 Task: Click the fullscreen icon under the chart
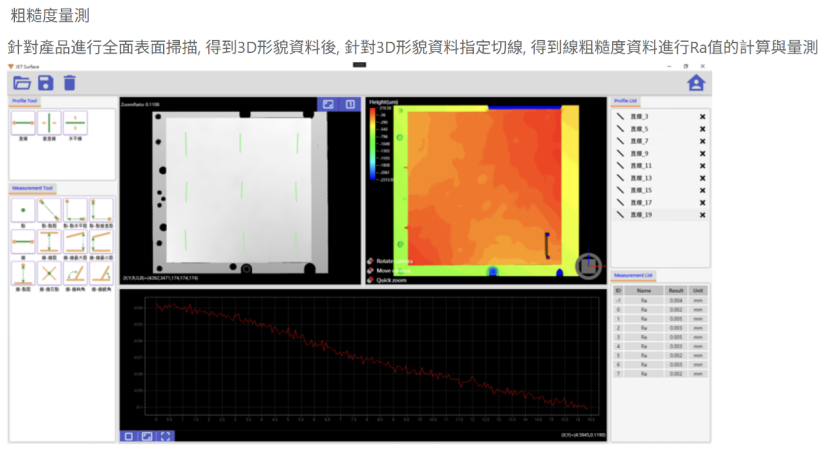tap(166, 436)
